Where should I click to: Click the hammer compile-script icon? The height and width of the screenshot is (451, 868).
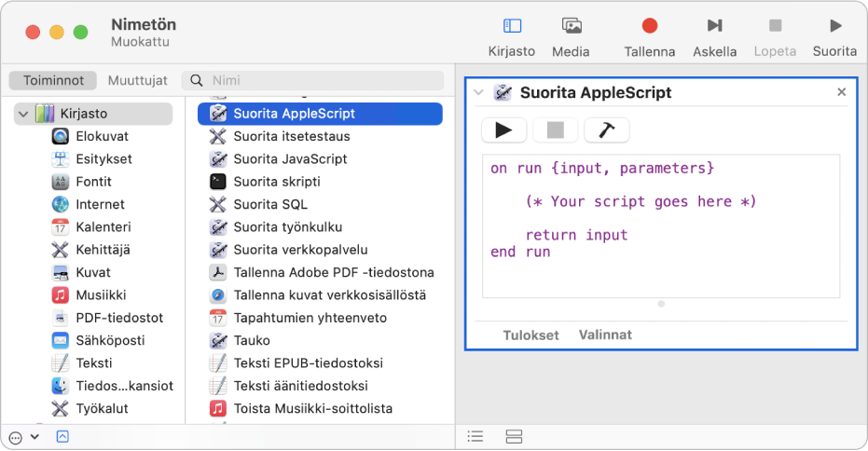[606, 130]
